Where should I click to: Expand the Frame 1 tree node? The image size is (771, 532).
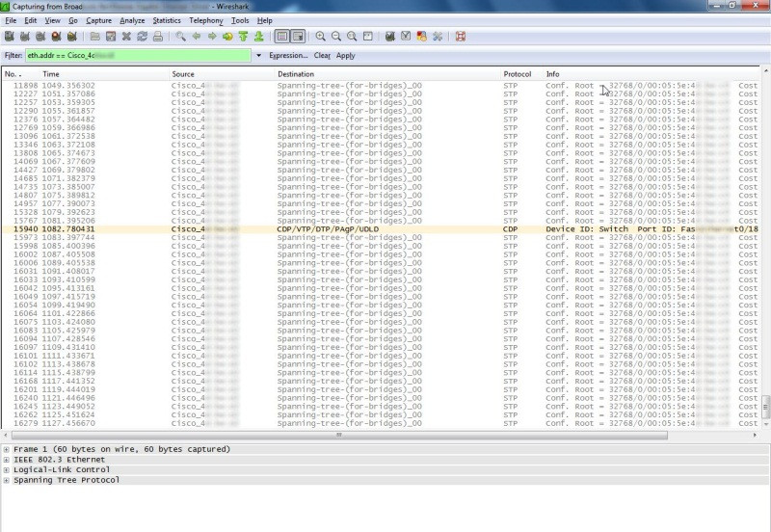pos(6,449)
